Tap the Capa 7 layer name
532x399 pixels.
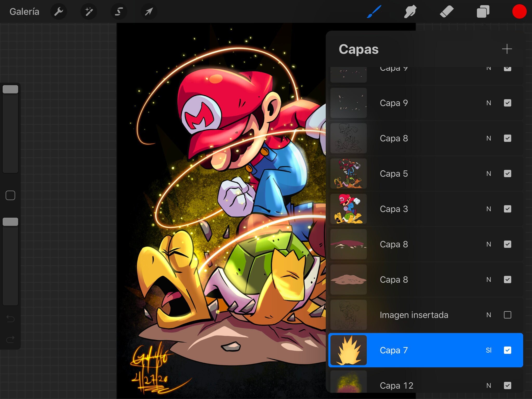[394, 350]
